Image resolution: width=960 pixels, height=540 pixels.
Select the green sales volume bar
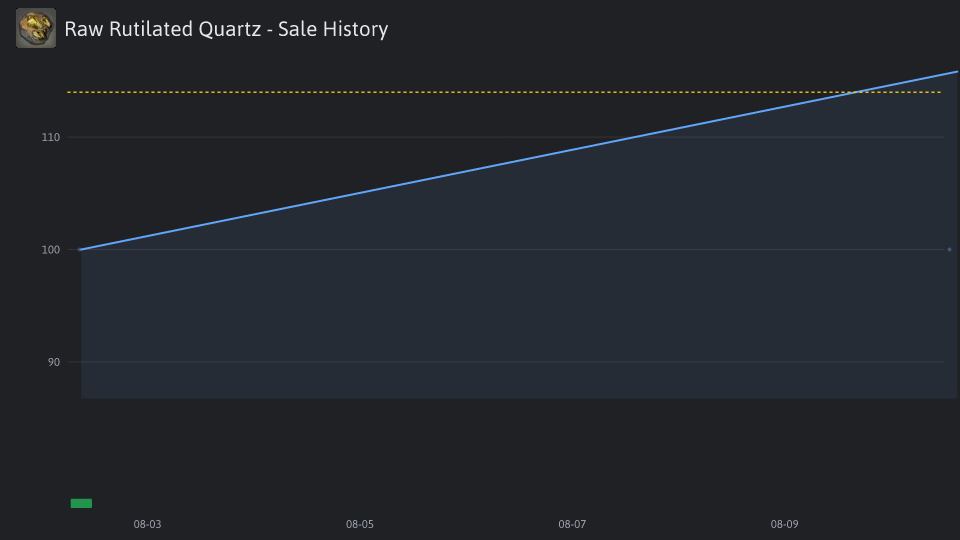(81, 503)
